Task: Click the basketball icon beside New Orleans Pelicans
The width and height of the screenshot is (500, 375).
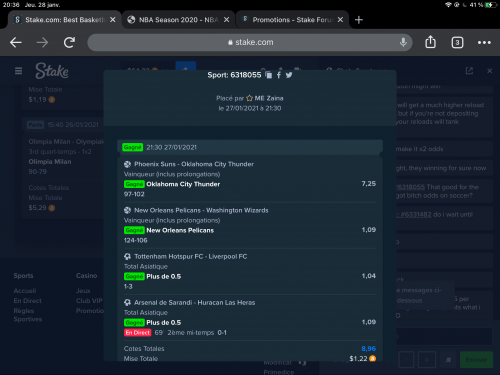Action: (x=127, y=210)
